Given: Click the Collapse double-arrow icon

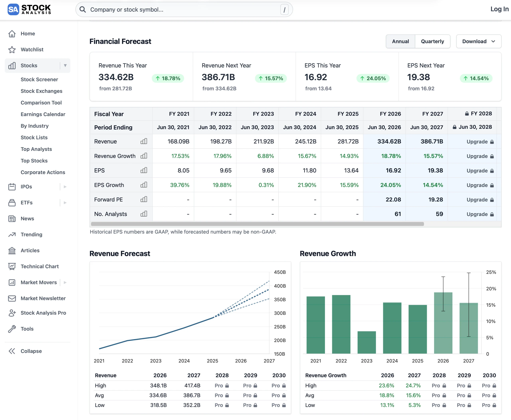Looking at the screenshot, I should [x=12, y=351].
